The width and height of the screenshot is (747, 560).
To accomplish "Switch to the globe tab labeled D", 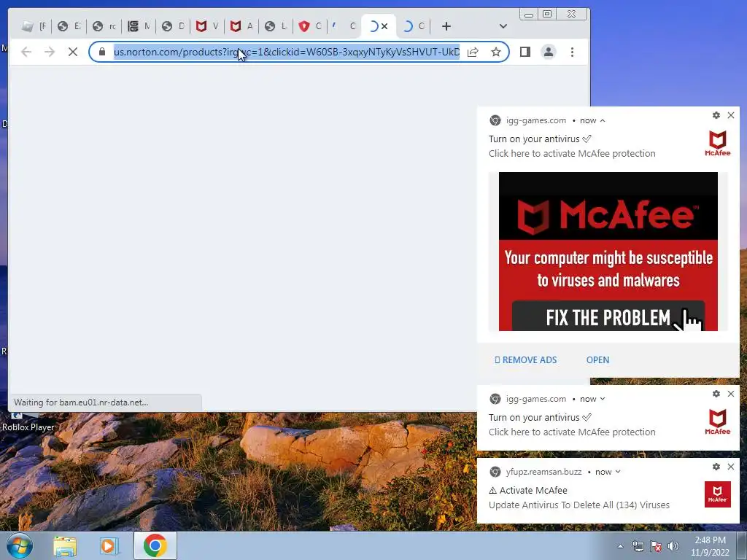I will tap(173, 27).
